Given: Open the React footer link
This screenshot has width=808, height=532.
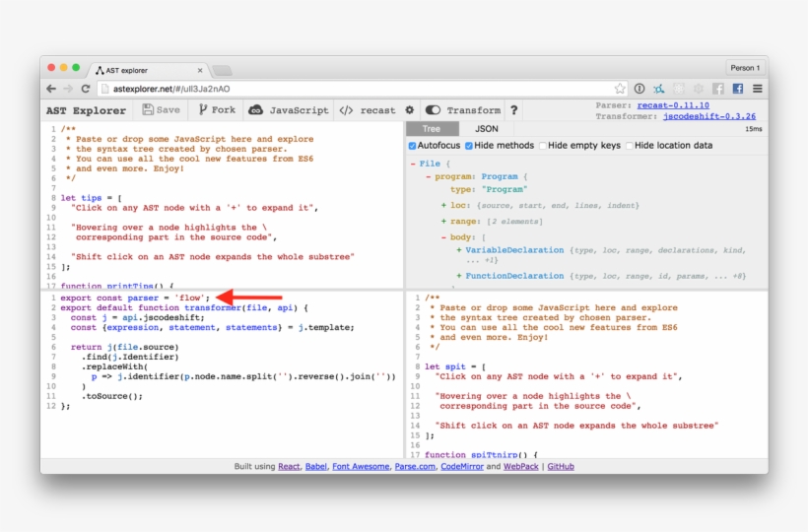Looking at the screenshot, I should pos(289,467).
